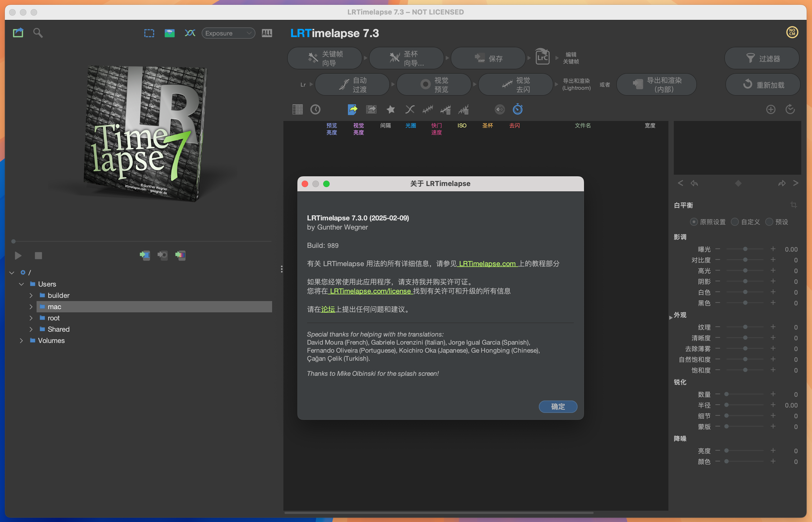Click the blue stopwatch timer icon

pos(517,109)
